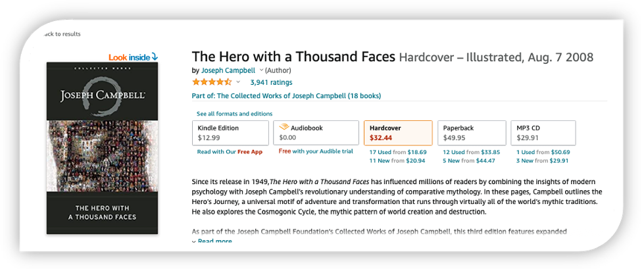Image resolution: width=644 pixels, height=271 pixels.
Task: Select the Paperback format option
Action: [x=472, y=133]
